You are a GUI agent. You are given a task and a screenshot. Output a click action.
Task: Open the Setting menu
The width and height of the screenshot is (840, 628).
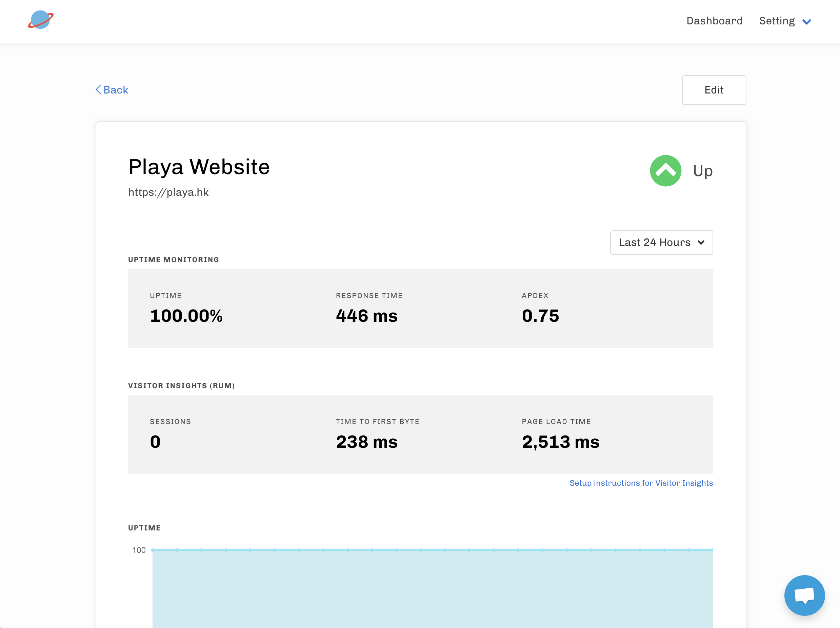(777, 21)
